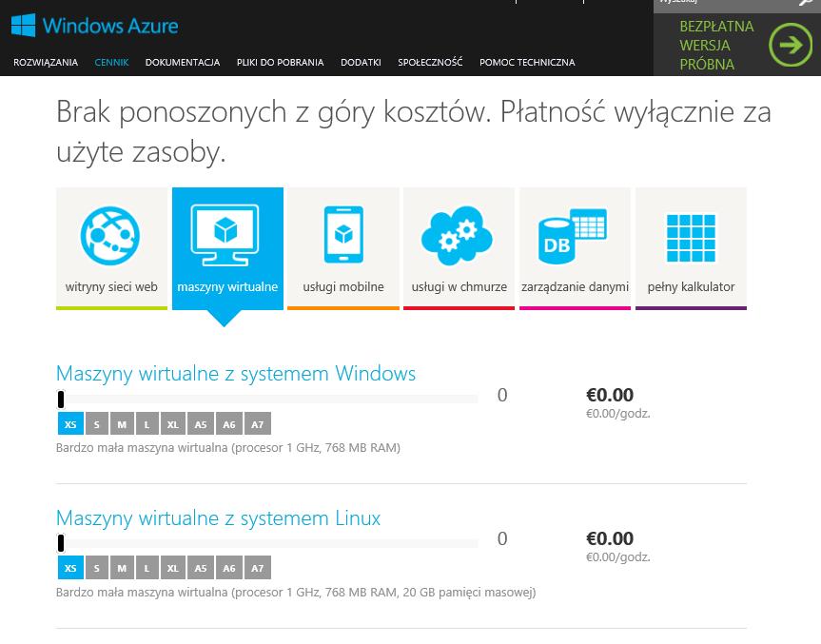Select A7 size for Linux VMs
The image size is (821, 644).
click(x=258, y=568)
